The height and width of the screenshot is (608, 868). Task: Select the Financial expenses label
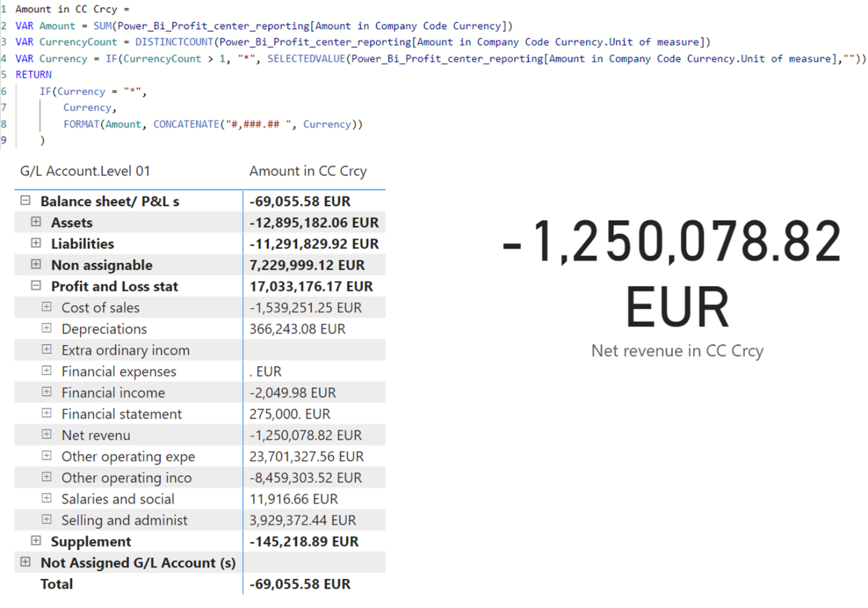pyautogui.click(x=119, y=372)
